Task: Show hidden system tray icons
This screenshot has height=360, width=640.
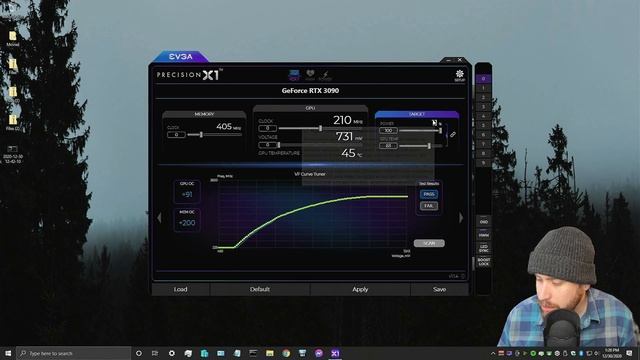Action: point(493,353)
